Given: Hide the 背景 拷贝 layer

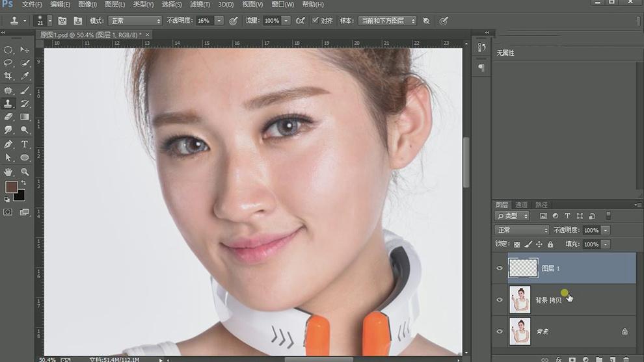Looking at the screenshot, I should (500, 300).
